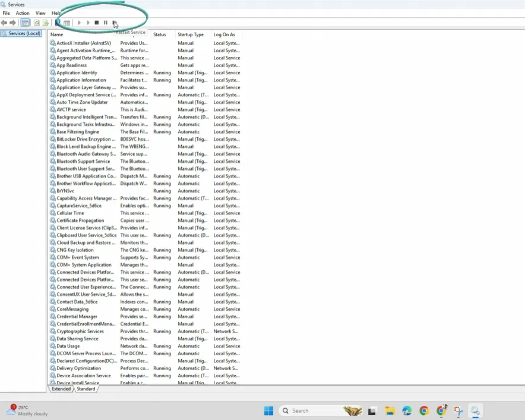Screen dimensions: 525x420
Task: Open the Windows Start menu
Action: [x=268, y=410]
